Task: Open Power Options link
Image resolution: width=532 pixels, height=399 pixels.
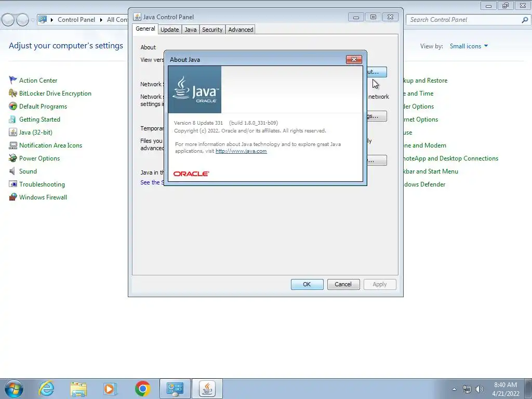Action: point(39,158)
